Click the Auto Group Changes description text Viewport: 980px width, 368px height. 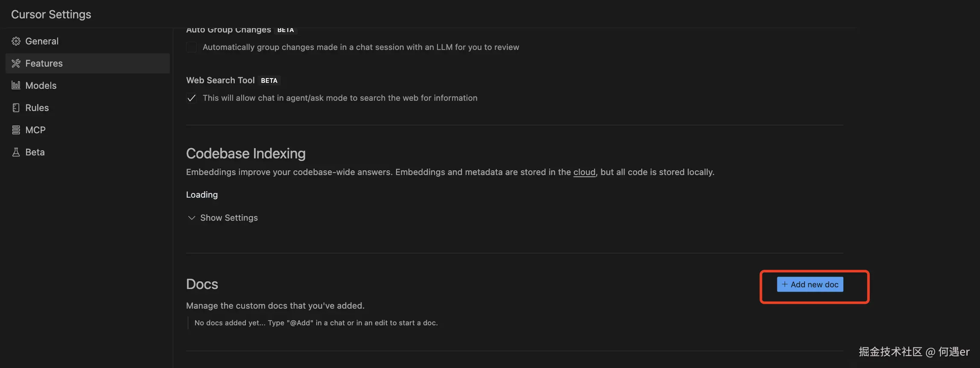pyautogui.click(x=361, y=47)
